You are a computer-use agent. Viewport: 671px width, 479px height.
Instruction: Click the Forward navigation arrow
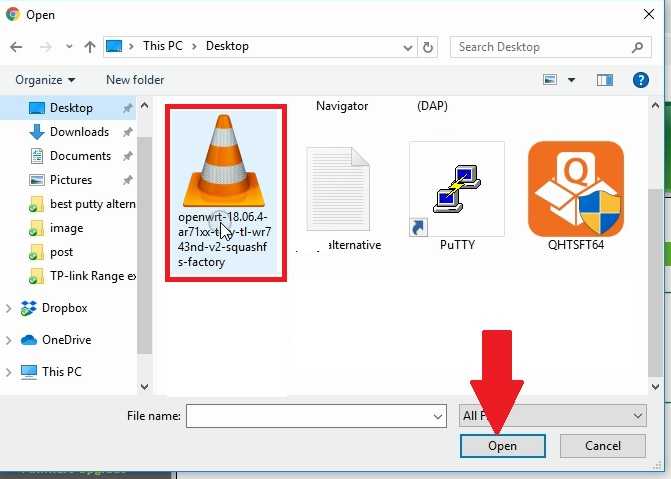45,47
